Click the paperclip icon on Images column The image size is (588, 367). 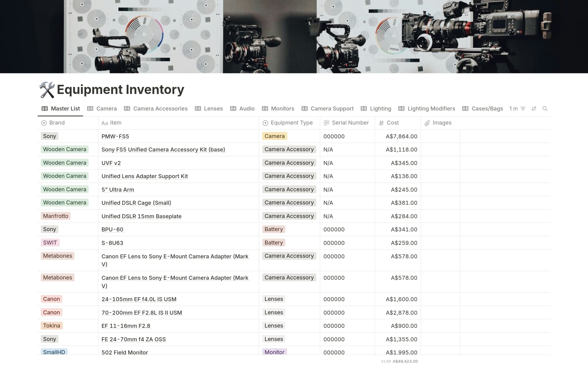coord(427,123)
